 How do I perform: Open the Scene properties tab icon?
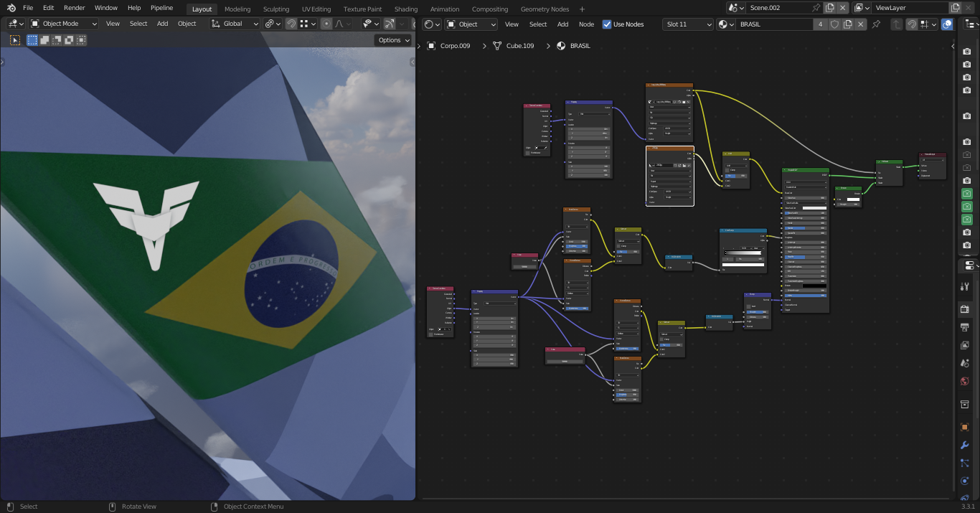[x=965, y=363]
